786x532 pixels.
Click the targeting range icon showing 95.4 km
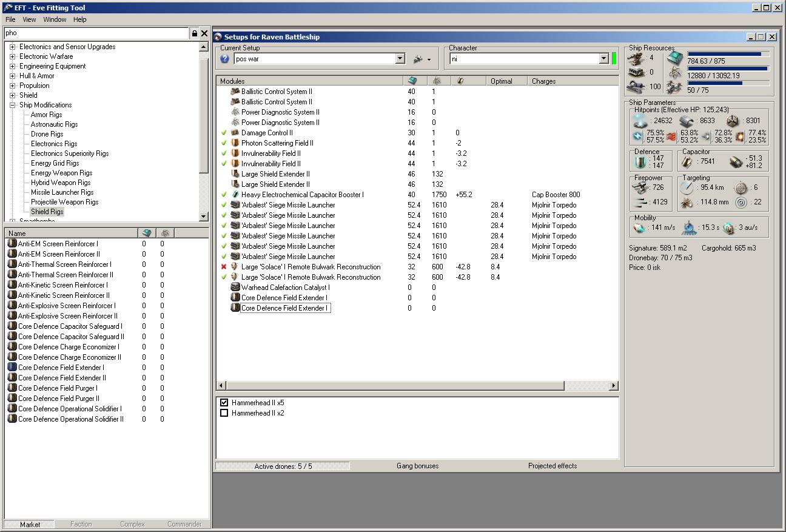[x=687, y=187]
